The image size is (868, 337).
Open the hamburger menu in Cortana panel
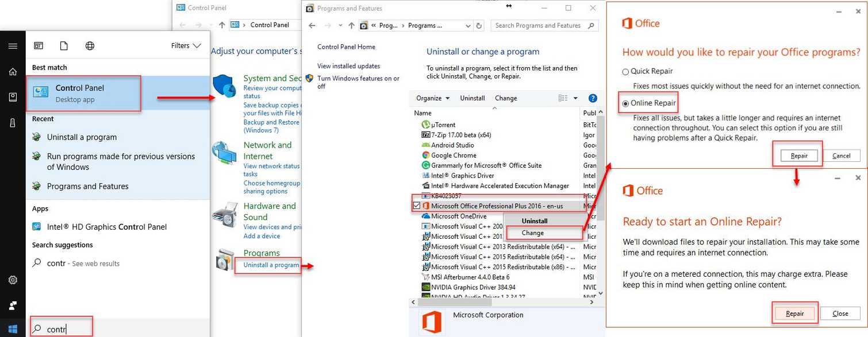coord(13,45)
